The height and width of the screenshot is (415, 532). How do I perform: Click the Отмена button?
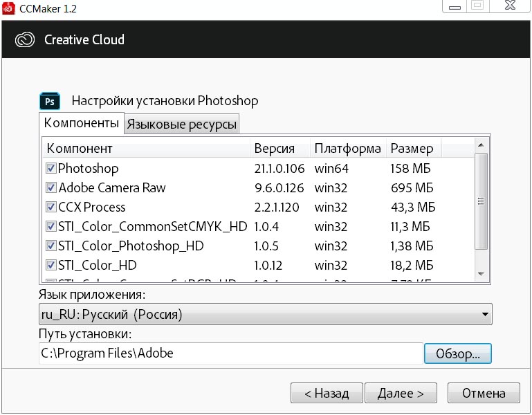484,393
